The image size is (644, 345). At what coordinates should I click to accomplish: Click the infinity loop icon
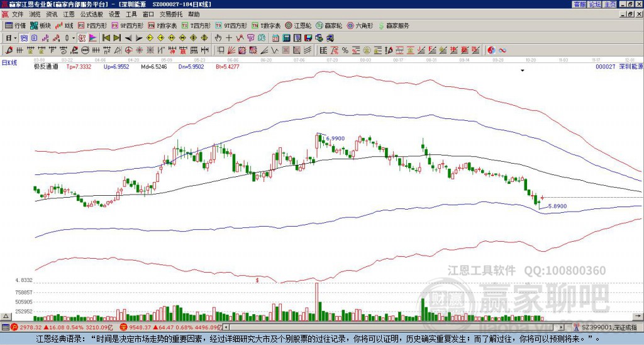502,50
